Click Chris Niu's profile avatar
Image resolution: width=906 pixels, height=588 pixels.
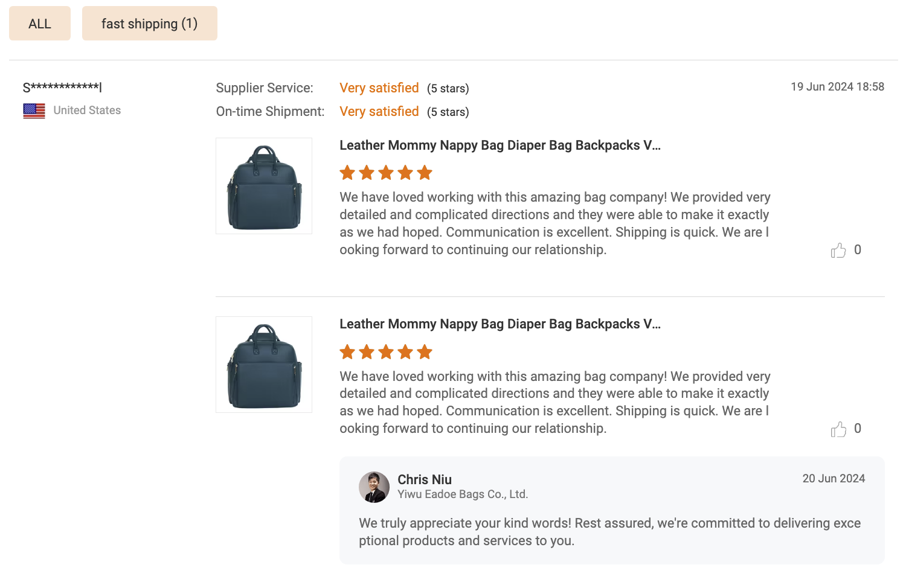point(374,487)
